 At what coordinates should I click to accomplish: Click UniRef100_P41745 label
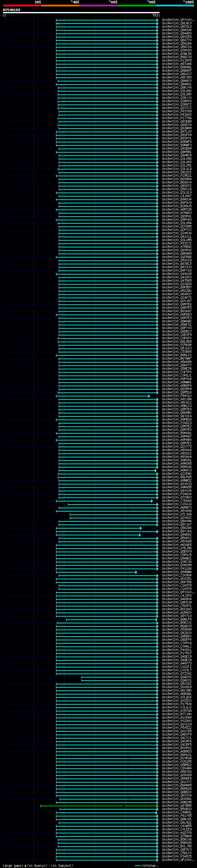177,816
